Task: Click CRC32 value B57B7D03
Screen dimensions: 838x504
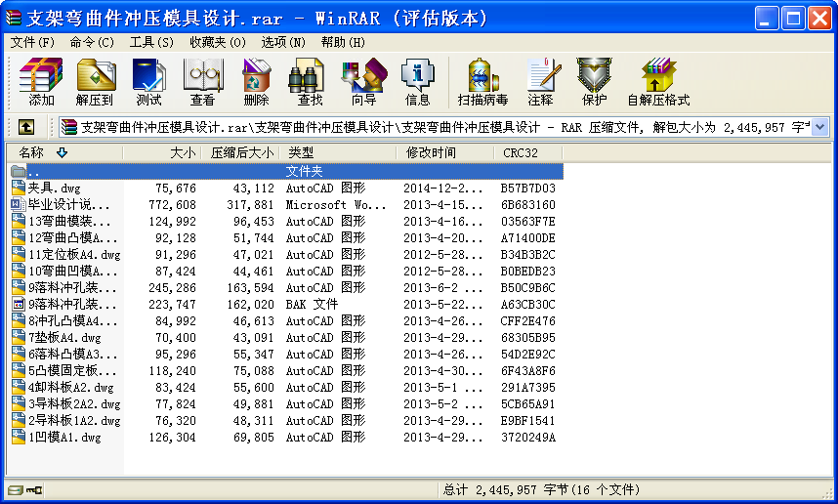Action: [x=528, y=189]
